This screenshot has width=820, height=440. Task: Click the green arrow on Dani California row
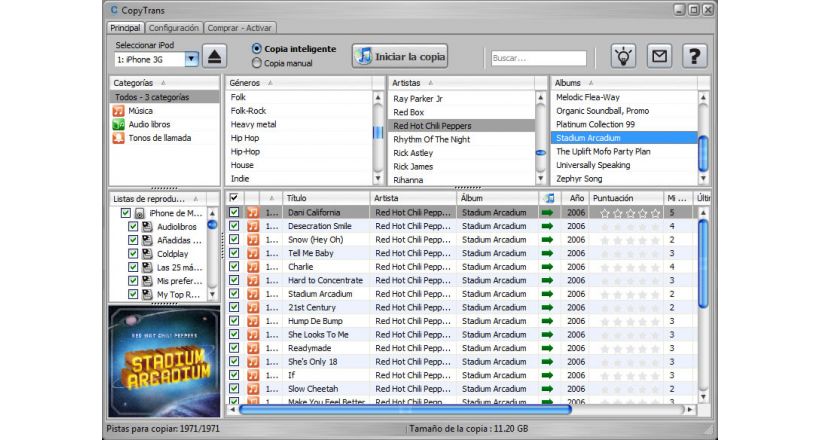coord(548,212)
